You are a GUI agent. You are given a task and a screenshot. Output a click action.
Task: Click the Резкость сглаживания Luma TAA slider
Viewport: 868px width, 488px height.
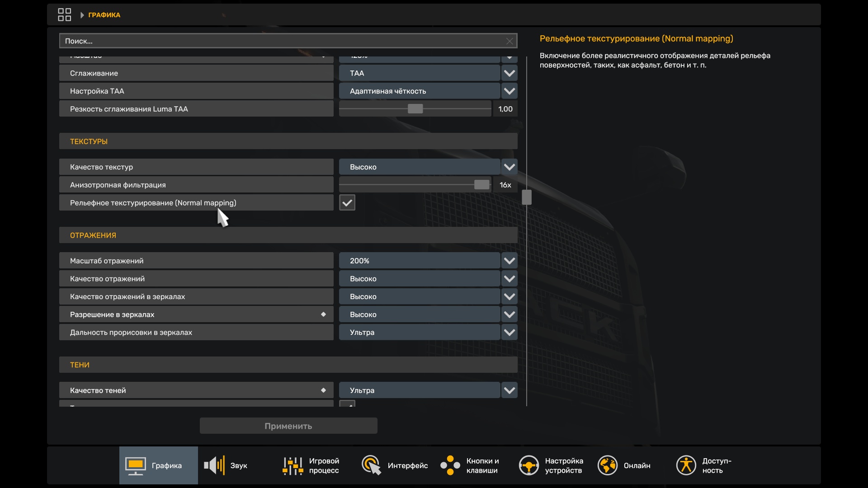coord(415,109)
